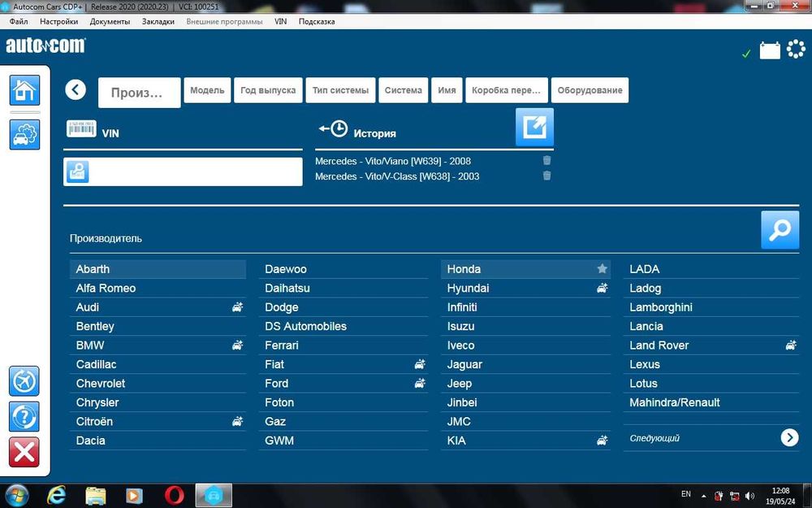The image size is (812, 508).
Task: Open the history export button
Action: [x=534, y=127]
